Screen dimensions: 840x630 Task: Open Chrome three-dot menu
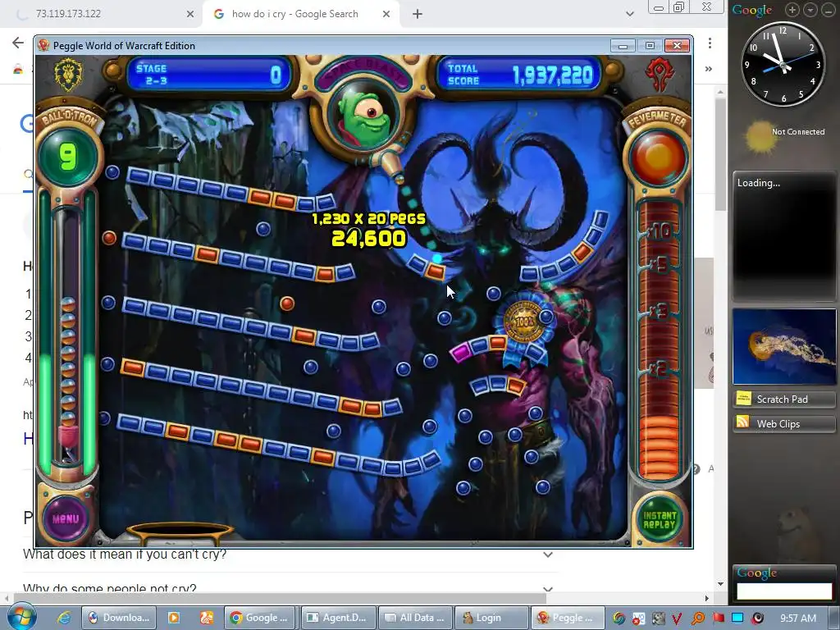coord(710,43)
